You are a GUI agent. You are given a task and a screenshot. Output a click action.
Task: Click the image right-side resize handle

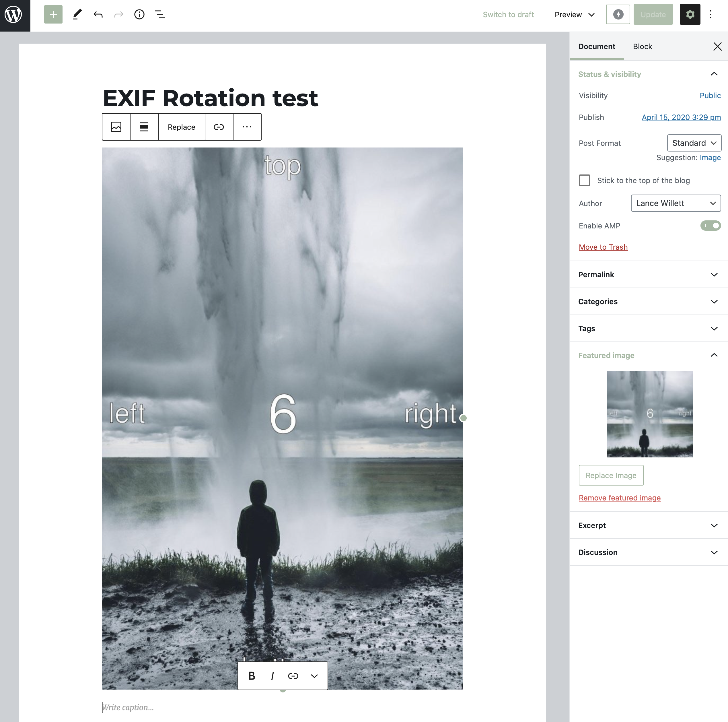tap(463, 418)
